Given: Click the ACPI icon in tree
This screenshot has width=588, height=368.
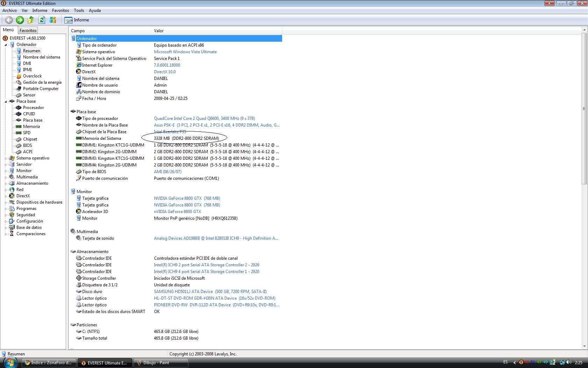Looking at the screenshot, I should pyautogui.click(x=19, y=152).
